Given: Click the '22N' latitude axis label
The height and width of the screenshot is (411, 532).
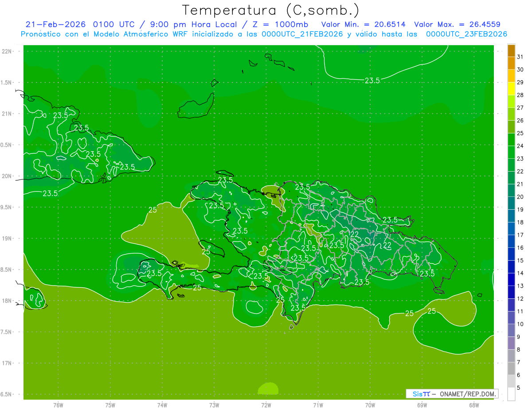Looking at the screenshot, I should [x=7, y=51].
